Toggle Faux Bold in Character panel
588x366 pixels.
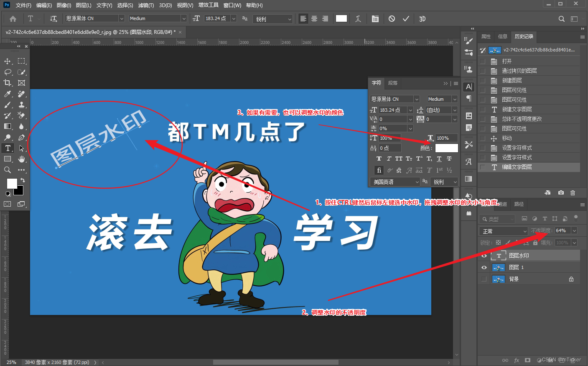coord(379,159)
